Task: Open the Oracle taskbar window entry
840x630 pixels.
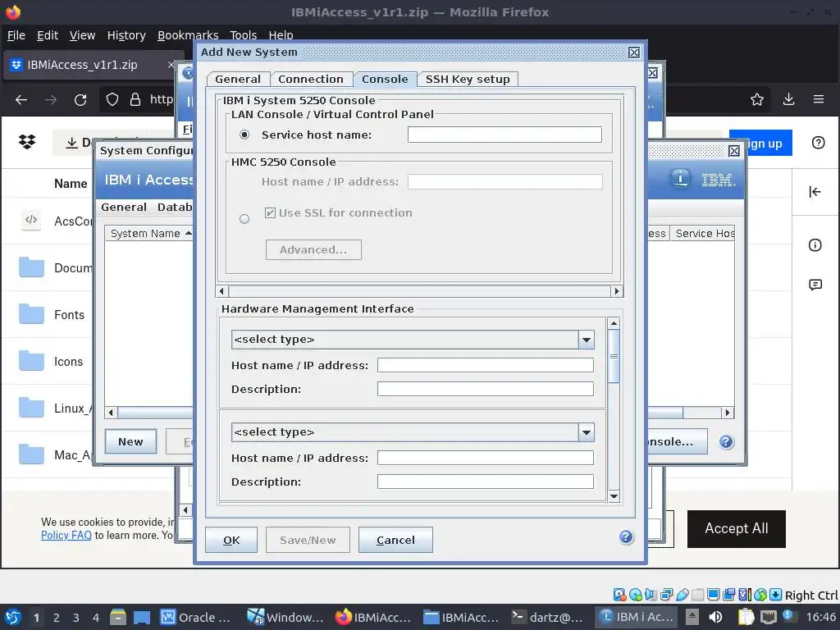Action: click(196, 617)
